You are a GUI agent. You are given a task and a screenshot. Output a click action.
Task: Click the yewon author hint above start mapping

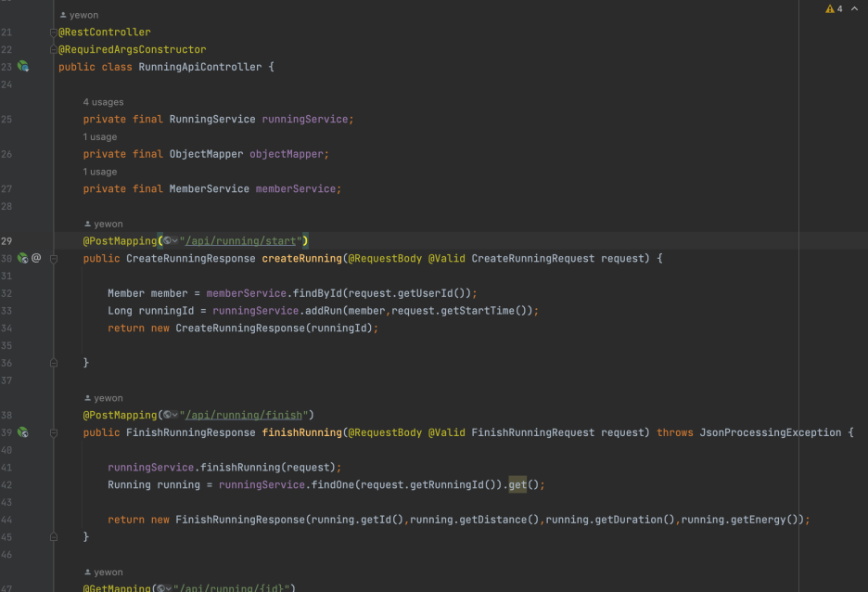click(104, 225)
